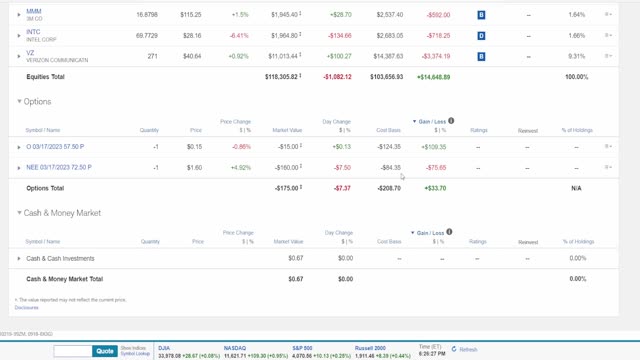The width and height of the screenshot is (640, 360).
Task: Click the Quote button
Action: click(x=104, y=351)
